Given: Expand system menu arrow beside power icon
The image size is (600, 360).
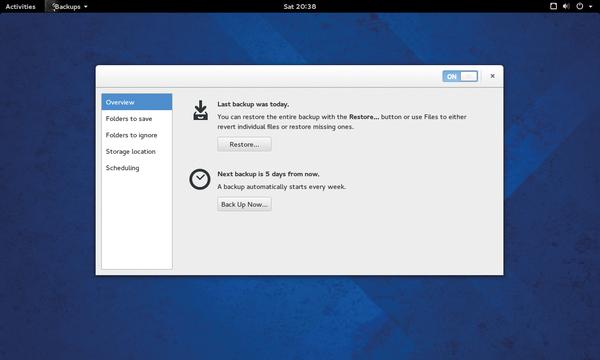Looking at the screenshot, I should (590, 7).
